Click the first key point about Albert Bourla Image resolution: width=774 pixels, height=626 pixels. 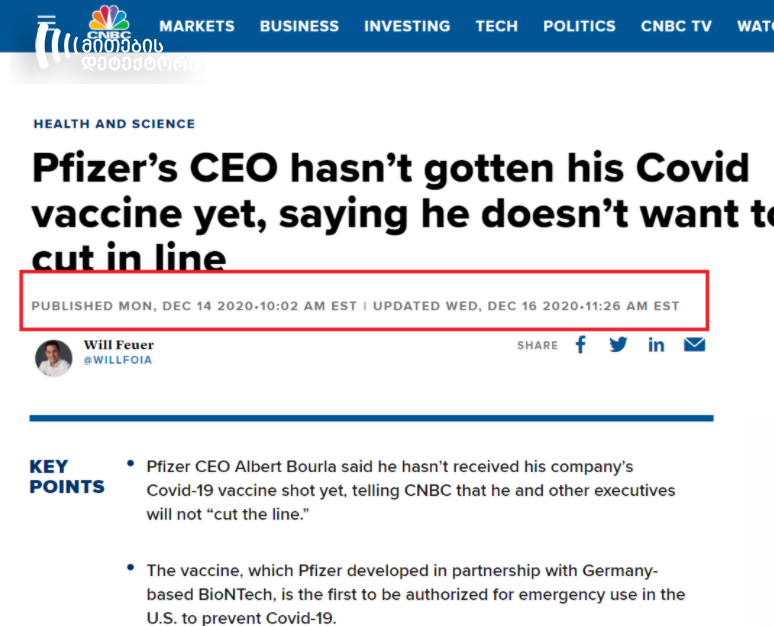411,490
